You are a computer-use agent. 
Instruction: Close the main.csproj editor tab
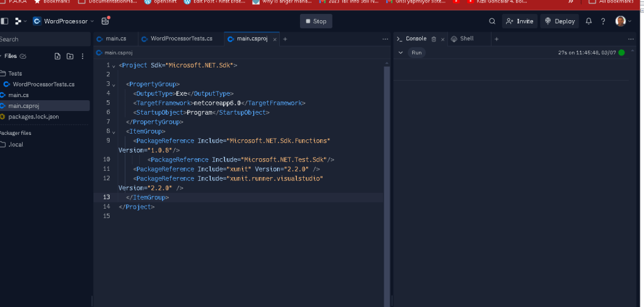click(275, 40)
